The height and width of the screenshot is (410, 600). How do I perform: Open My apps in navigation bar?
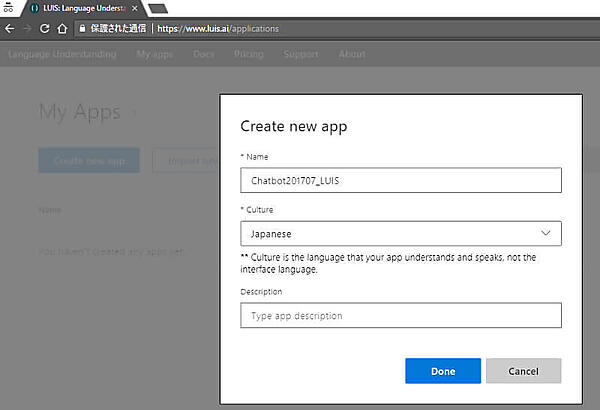point(154,54)
